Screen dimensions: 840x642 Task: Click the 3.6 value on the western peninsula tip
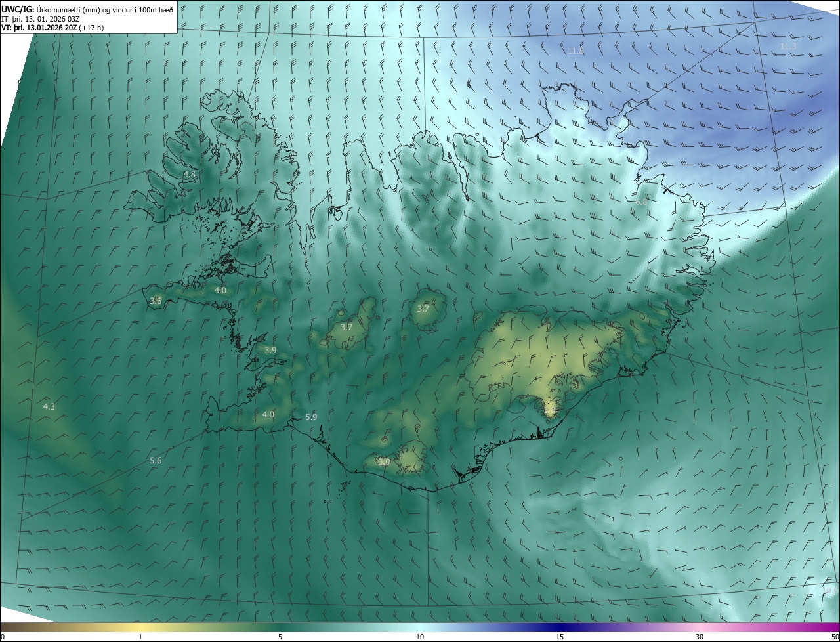coord(156,301)
